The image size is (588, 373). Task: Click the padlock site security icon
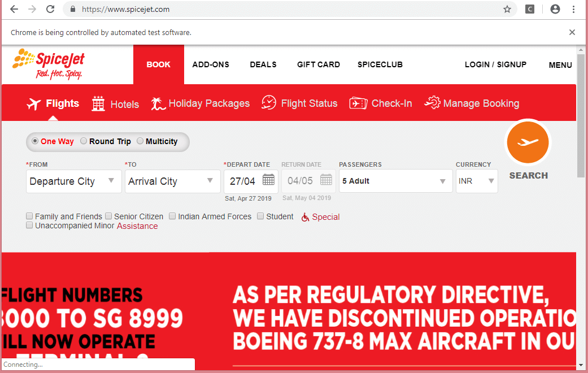73,9
